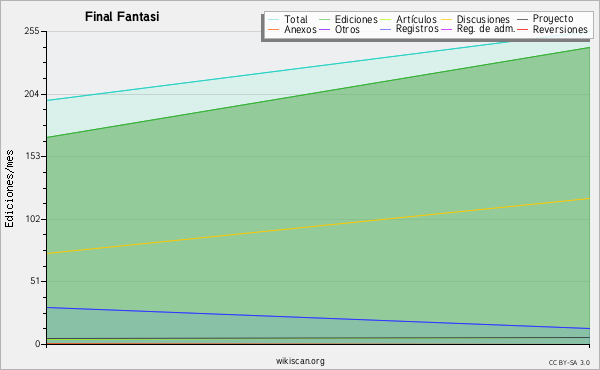Click the 153 y-axis value
The image size is (600, 370).
(x=32, y=156)
